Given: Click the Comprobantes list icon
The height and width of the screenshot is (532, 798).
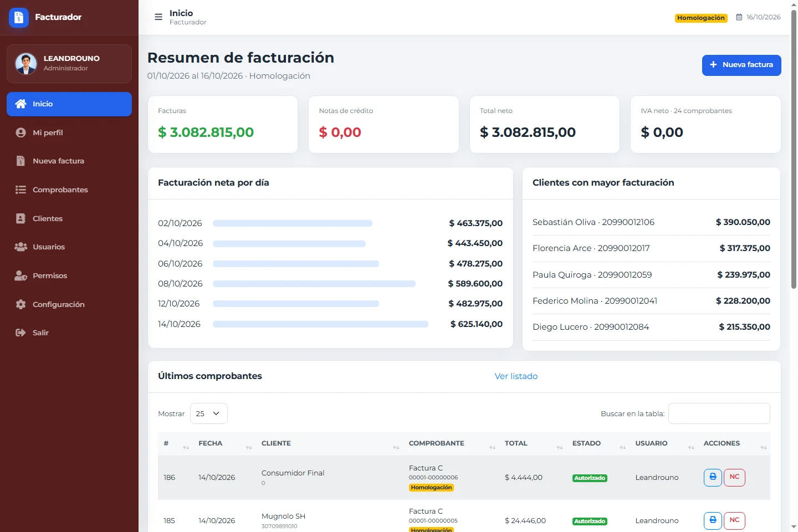Looking at the screenshot, I should pyautogui.click(x=21, y=190).
